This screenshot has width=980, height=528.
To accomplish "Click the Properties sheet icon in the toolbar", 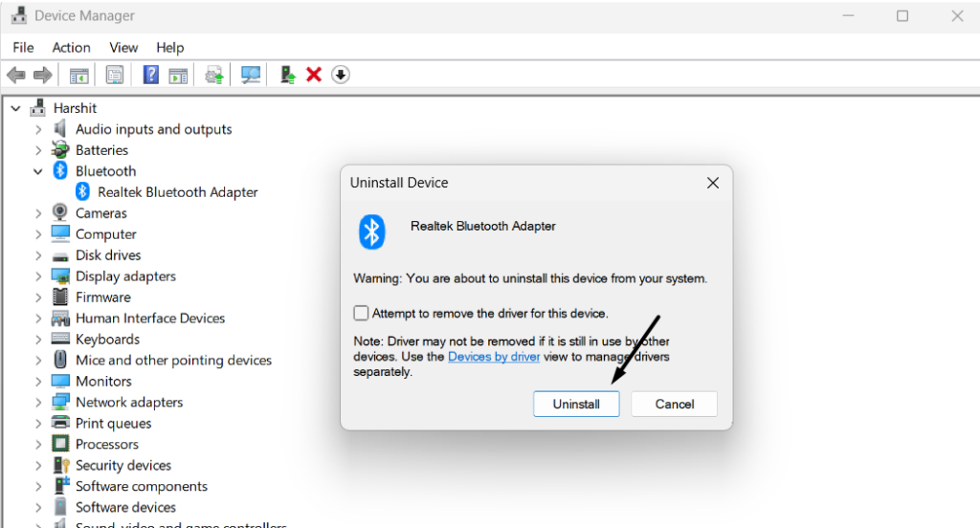I will [115, 75].
